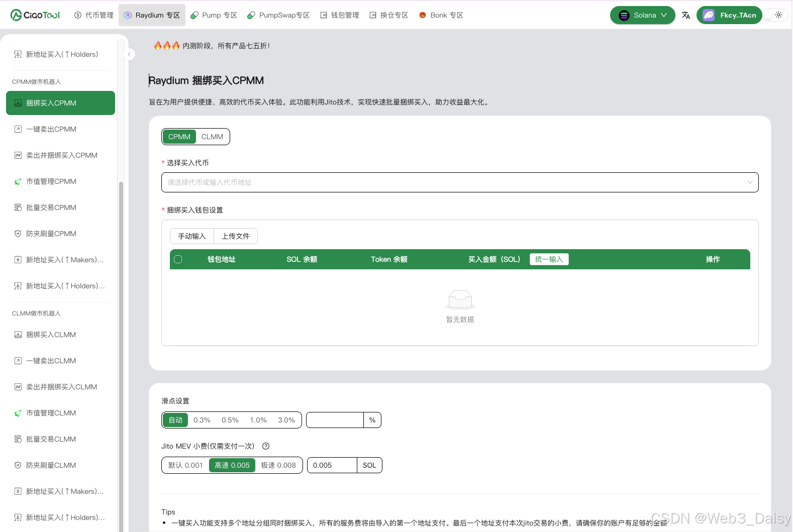793x532 pixels.
Task: Select 1.0% slippage option
Action: pos(258,420)
